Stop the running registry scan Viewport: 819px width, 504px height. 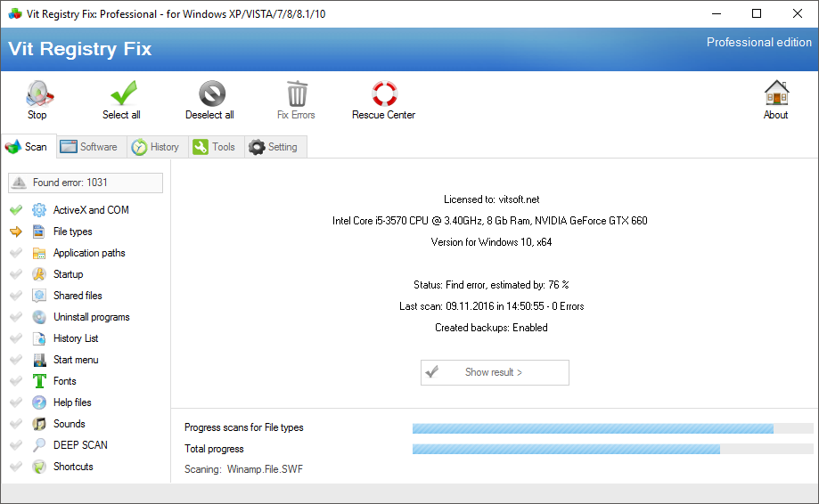38,100
